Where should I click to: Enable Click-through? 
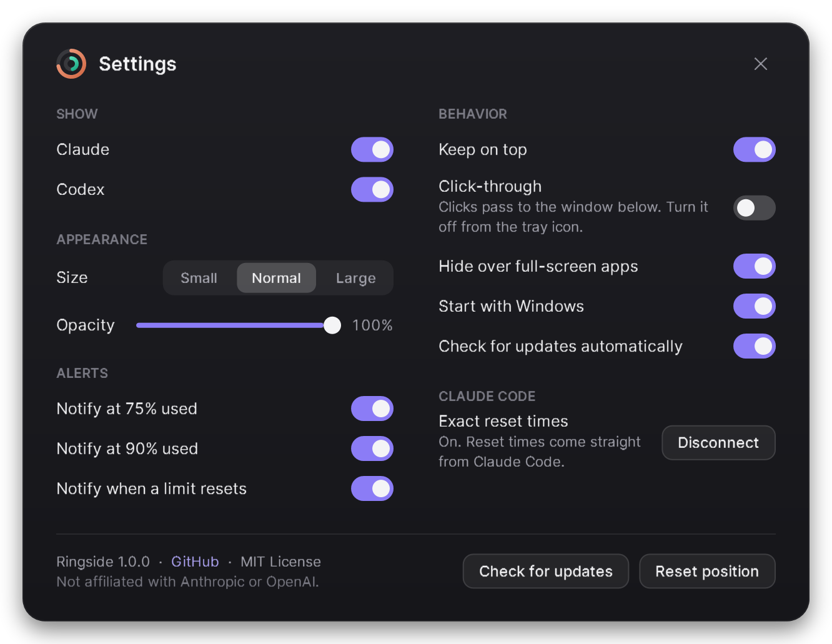coord(755,208)
